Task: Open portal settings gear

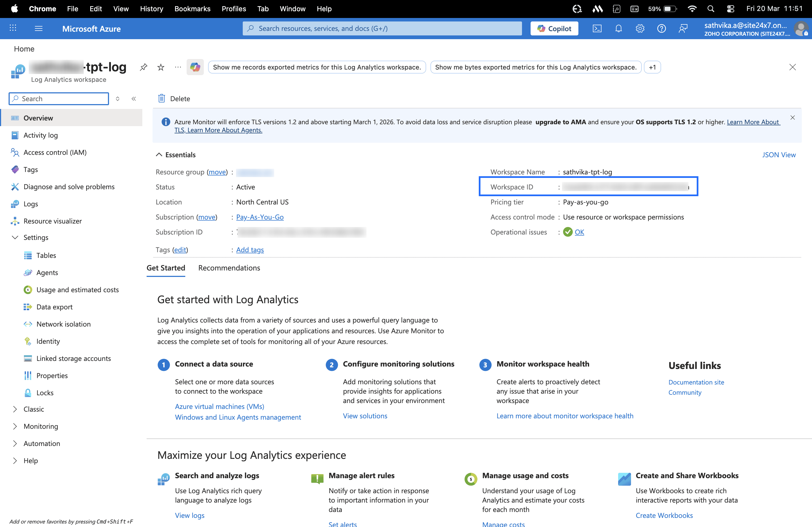Action: 640,29
